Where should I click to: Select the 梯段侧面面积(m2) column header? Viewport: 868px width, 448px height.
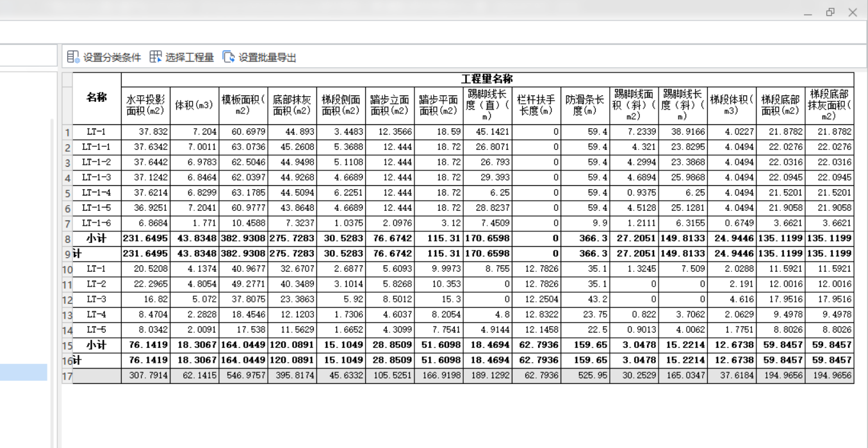click(341, 106)
